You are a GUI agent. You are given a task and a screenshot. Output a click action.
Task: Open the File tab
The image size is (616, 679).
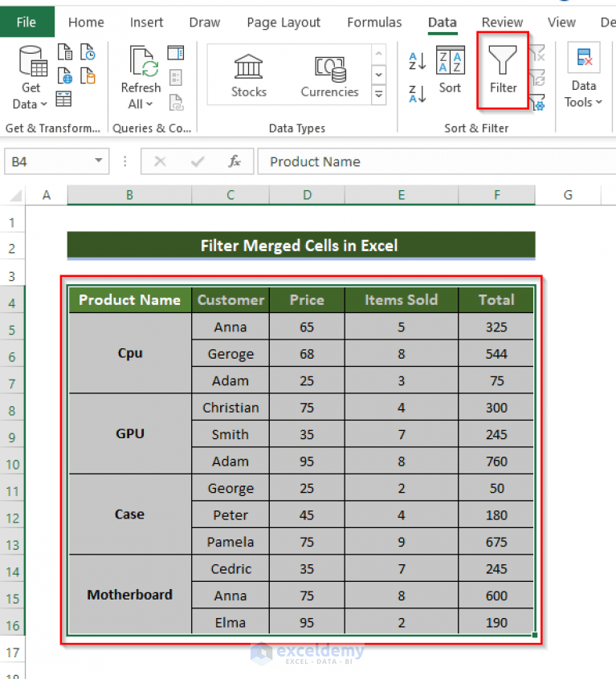27,22
